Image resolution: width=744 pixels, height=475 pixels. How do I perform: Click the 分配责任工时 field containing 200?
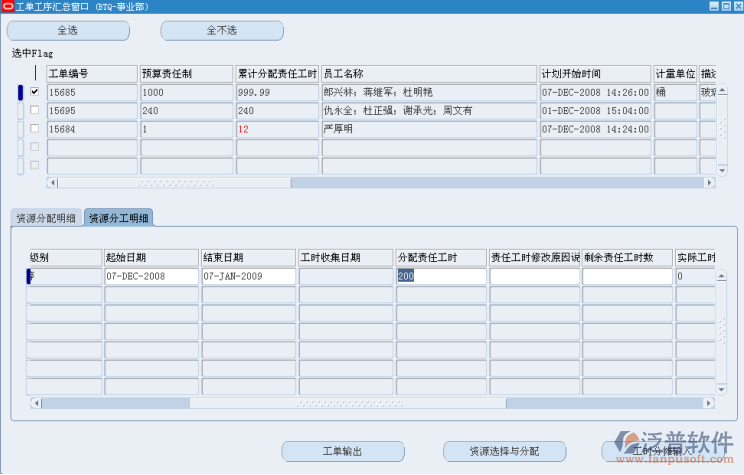tap(440, 276)
